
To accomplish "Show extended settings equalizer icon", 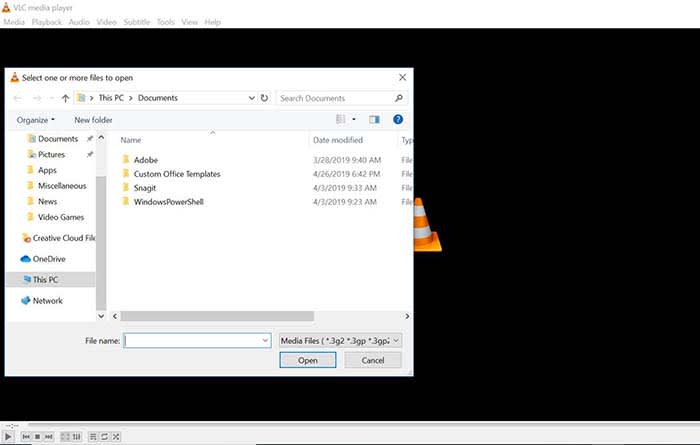I will (x=77, y=437).
